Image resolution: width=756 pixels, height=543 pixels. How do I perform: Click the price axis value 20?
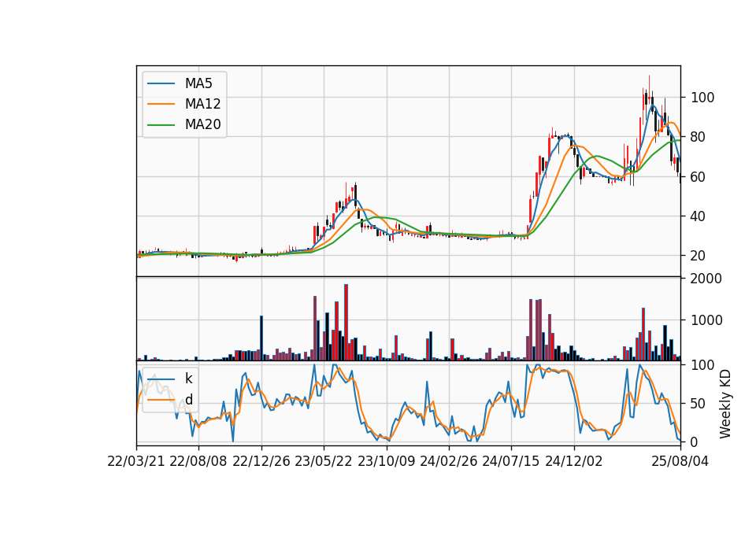699,256
